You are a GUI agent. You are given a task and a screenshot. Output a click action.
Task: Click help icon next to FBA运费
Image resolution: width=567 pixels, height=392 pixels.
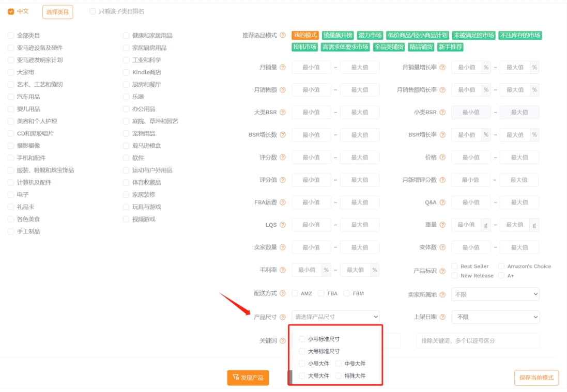pos(283,202)
